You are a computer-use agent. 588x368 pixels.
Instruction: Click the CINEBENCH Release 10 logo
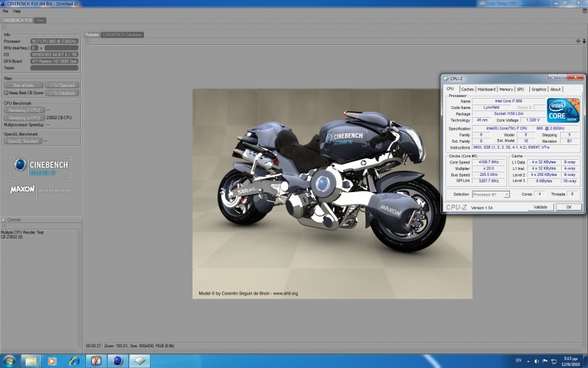coord(41,167)
